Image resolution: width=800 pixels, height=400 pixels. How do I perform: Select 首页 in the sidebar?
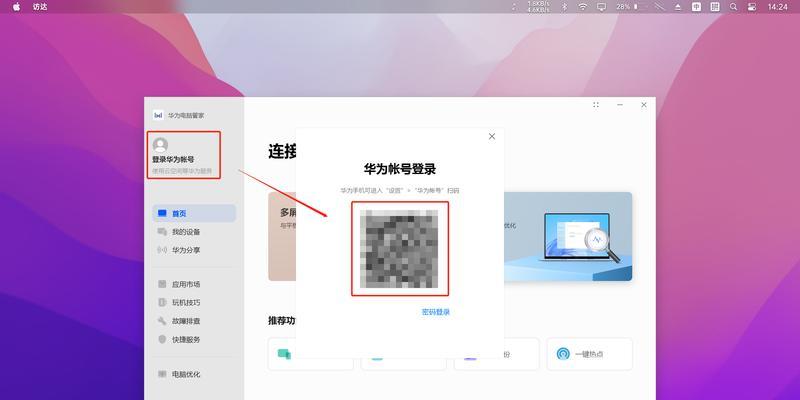[x=194, y=213]
